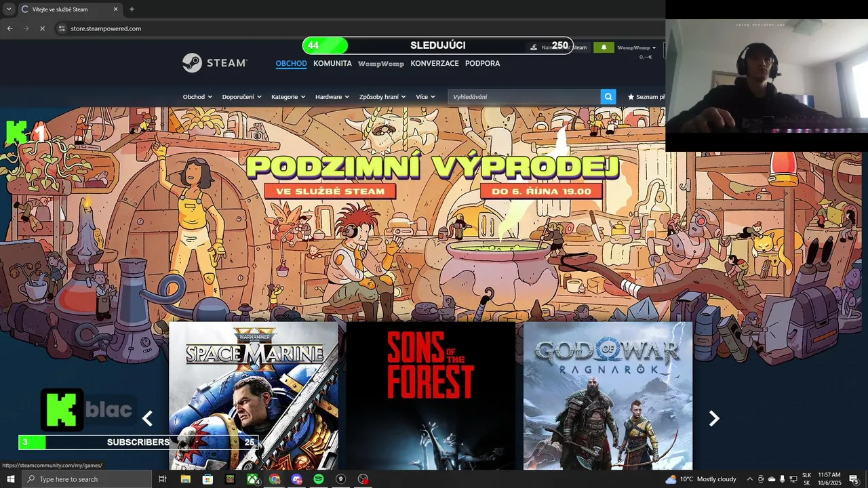Open a new browser tab
This screenshot has width=868, height=488.
(x=132, y=9)
